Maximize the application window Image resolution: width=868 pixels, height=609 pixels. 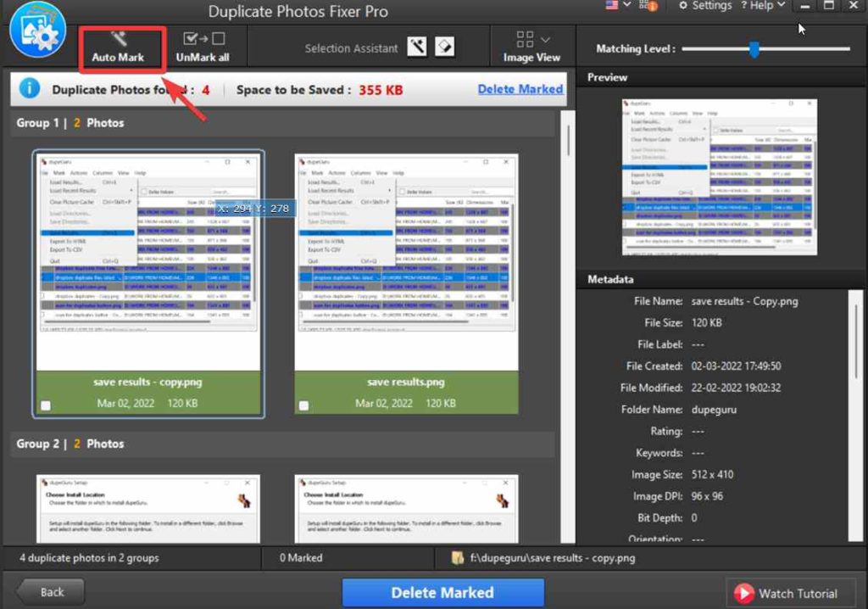(x=829, y=6)
